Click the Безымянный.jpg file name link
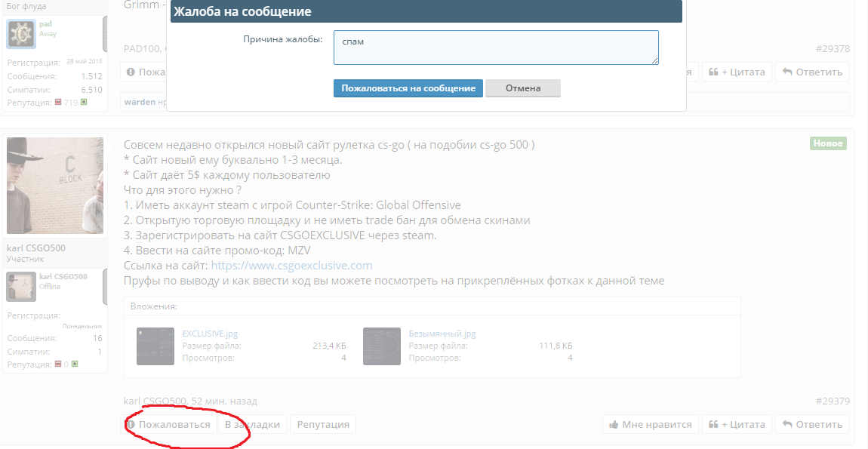The width and height of the screenshot is (868, 449). click(x=442, y=334)
